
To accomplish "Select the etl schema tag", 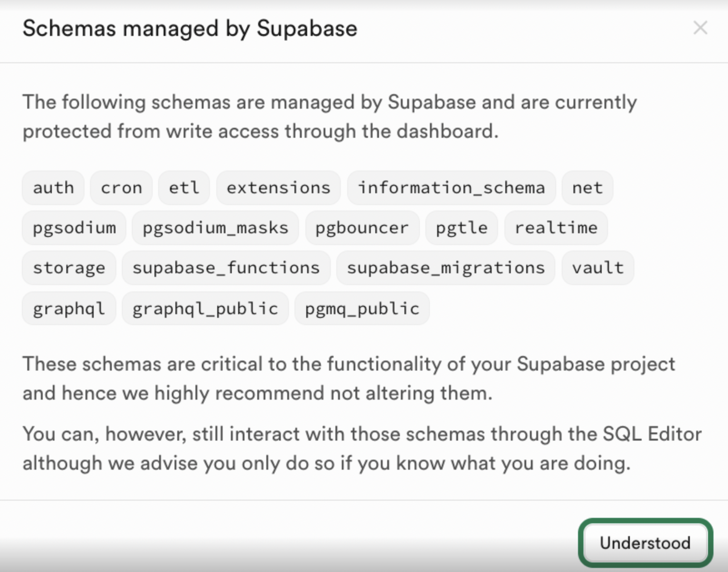I will point(184,188).
